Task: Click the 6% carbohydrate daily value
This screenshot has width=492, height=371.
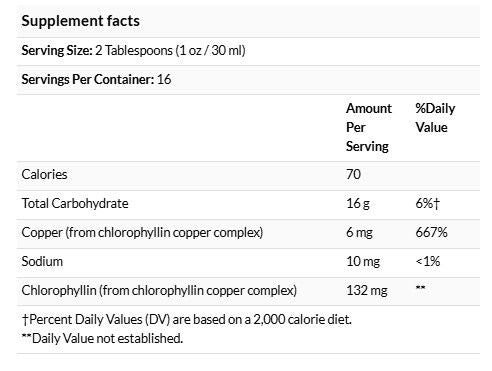Action: click(428, 203)
